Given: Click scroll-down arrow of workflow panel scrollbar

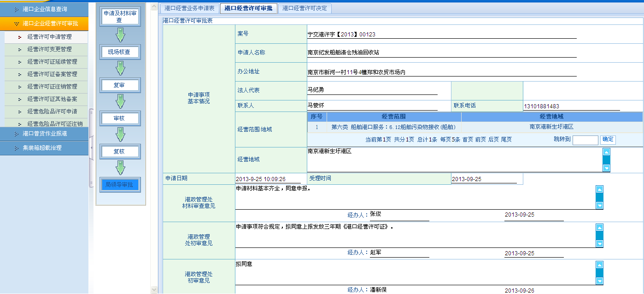Looking at the screenshot, I should 154,289.
